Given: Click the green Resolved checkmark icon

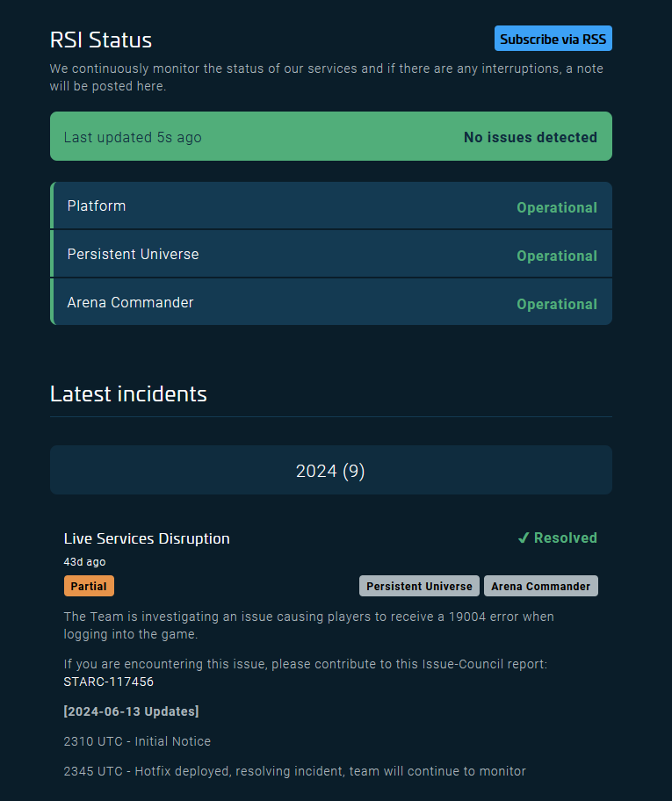Looking at the screenshot, I should (x=524, y=538).
